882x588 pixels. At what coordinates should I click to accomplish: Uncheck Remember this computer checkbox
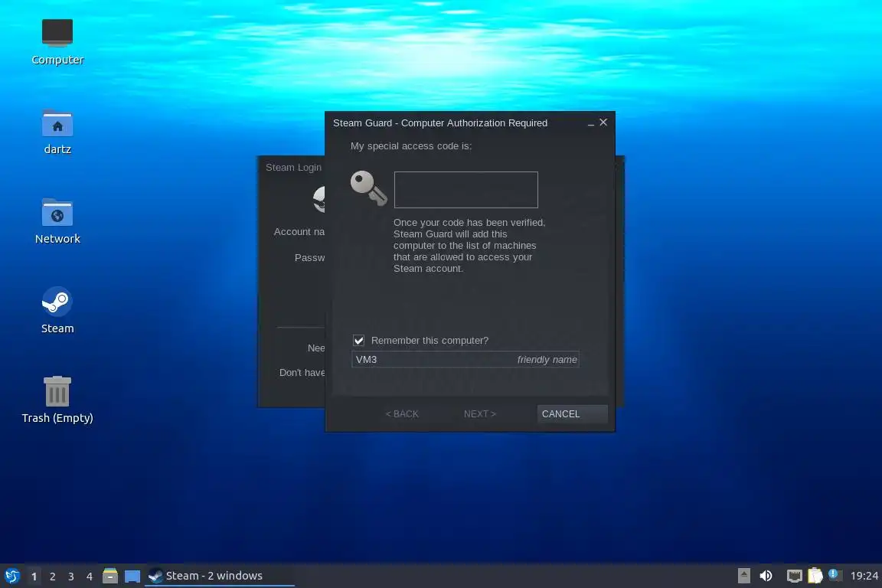coord(359,341)
